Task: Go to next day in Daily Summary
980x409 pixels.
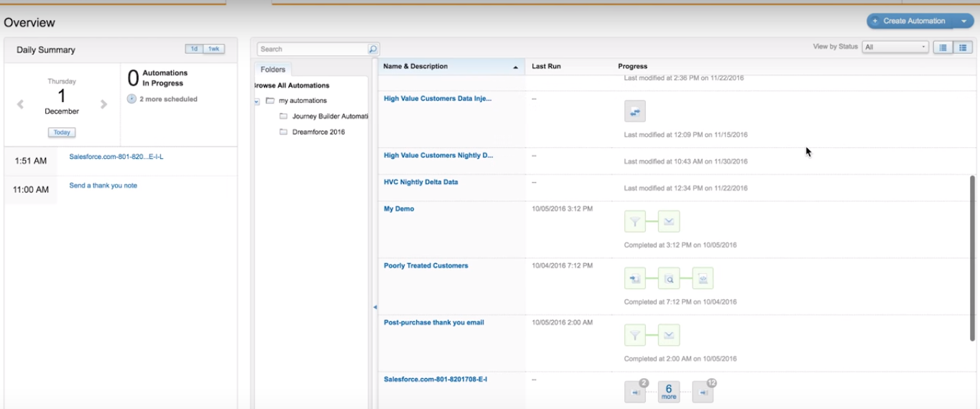Action: (103, 104)
